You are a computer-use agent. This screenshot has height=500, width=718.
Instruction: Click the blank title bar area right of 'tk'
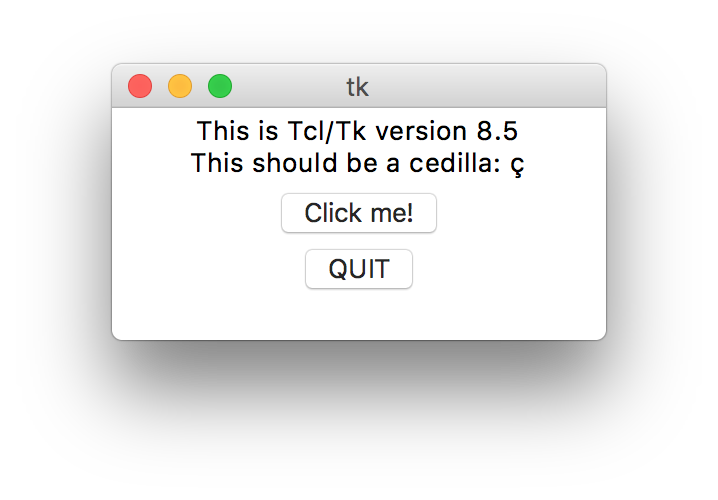pos(487,86)
